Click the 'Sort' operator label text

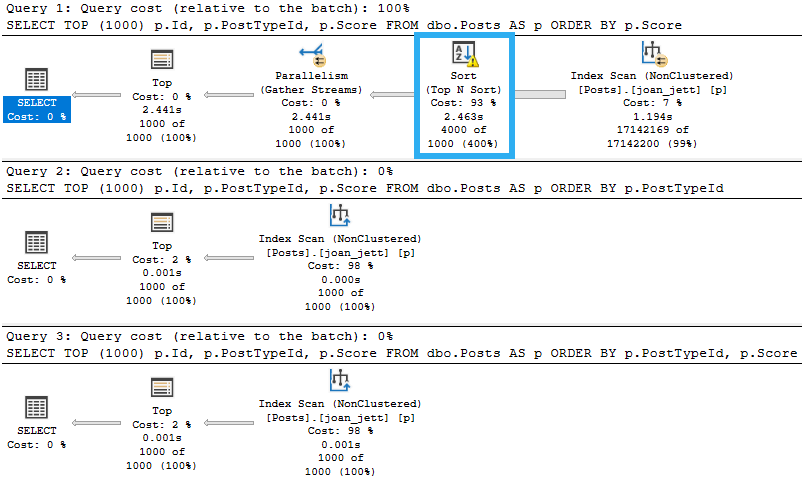click(463, 76)
